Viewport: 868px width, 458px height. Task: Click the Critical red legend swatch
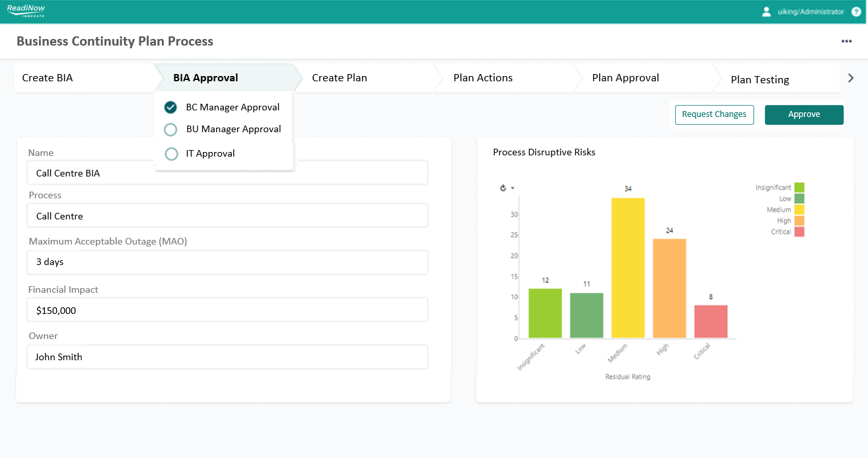click(x=799, y=232)
